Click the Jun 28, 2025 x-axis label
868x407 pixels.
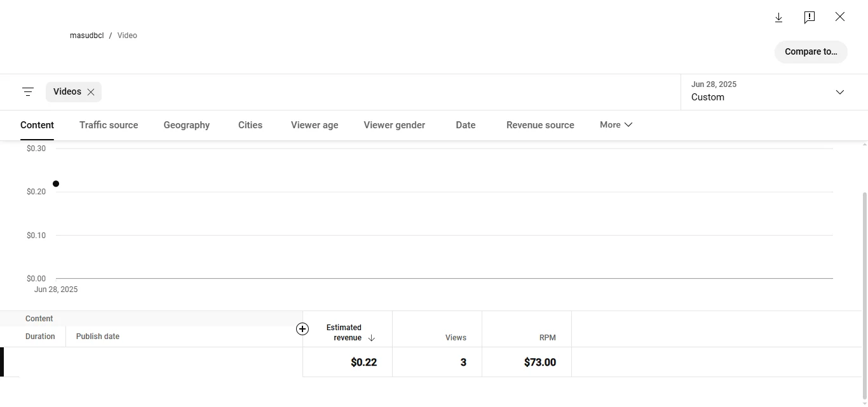point(56,290)
